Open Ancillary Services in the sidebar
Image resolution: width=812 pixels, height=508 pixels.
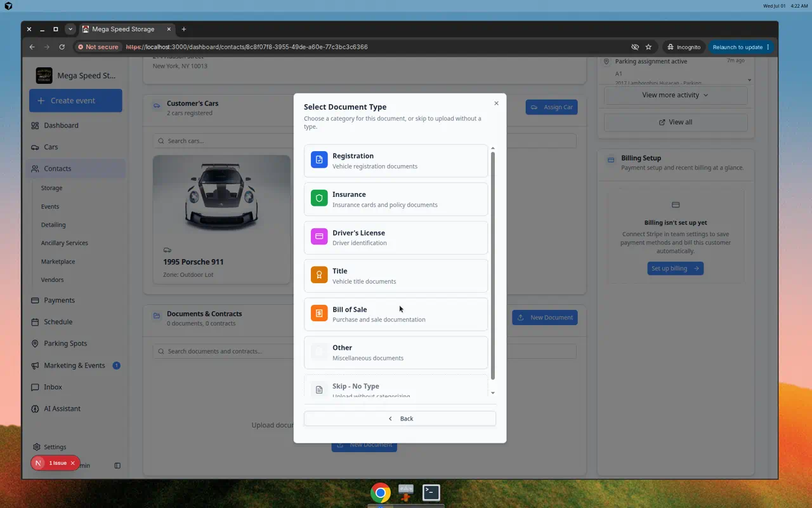coord(65,243)
